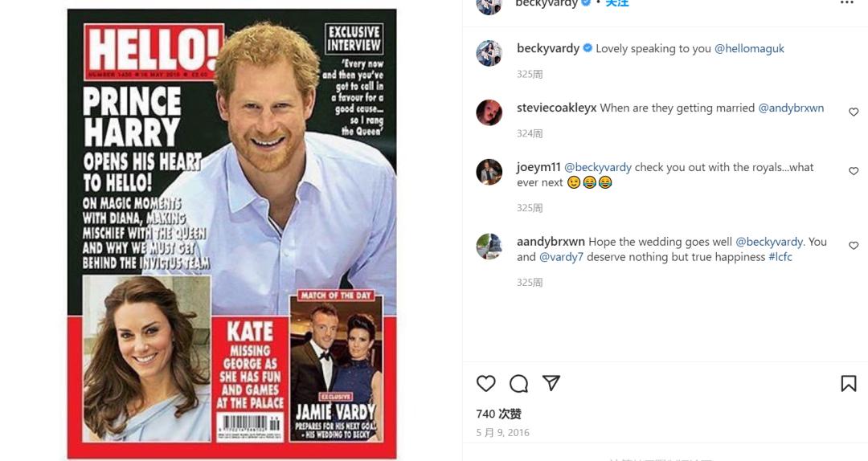Open the @andybrxwn mention link
This screenshot has height=461, width=868.
point(791,108)
